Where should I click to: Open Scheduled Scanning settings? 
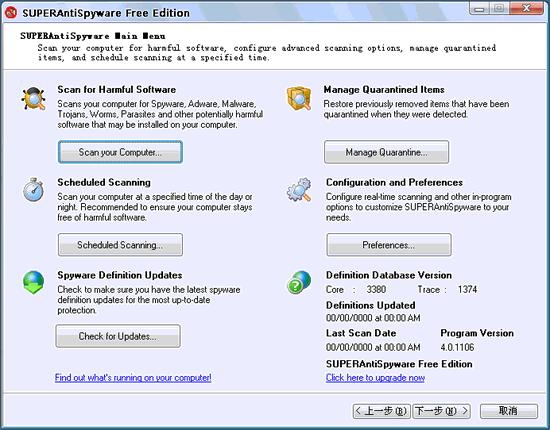[120, 245]
